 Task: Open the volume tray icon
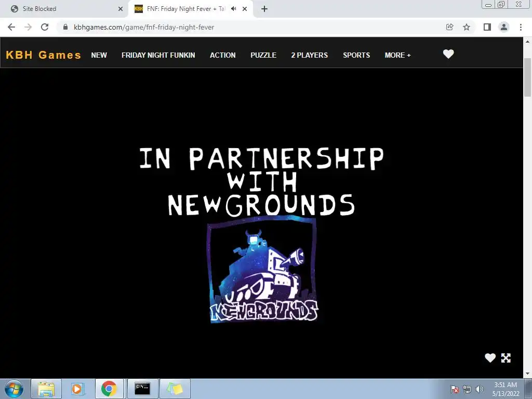[x=479, y=389]
